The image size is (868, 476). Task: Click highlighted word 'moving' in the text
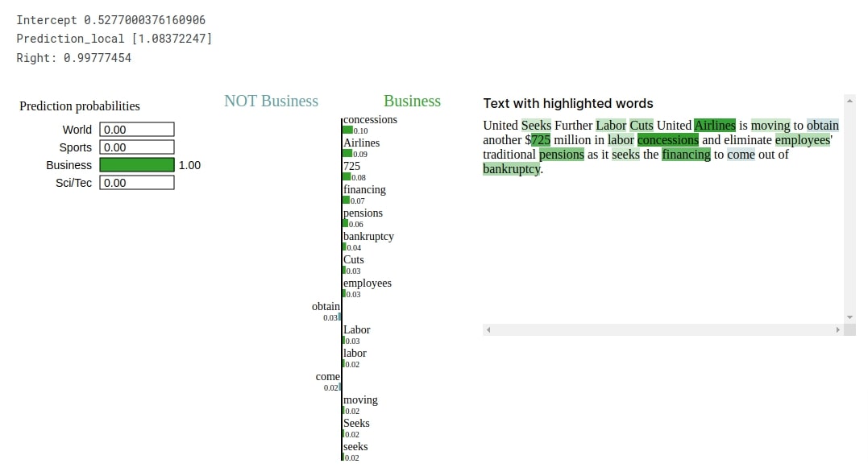[770, 126]
